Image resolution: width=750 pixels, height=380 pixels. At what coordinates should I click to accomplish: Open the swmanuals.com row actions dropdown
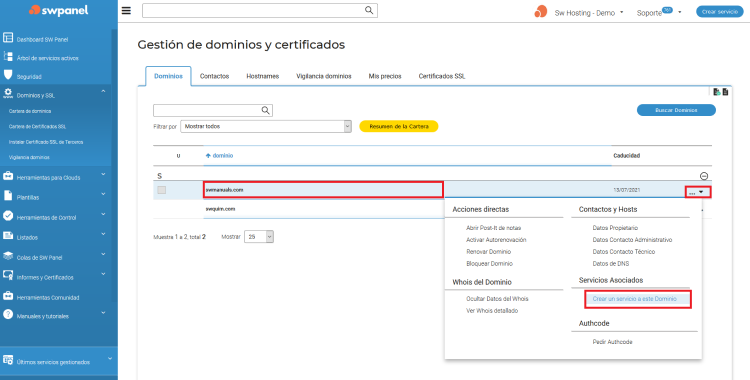tap(697, 192)
